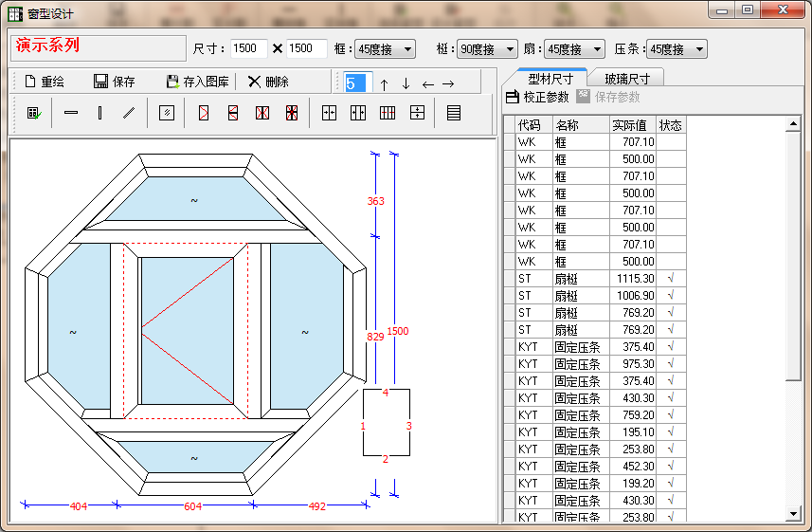Click the 492 width dimension label

316,506
